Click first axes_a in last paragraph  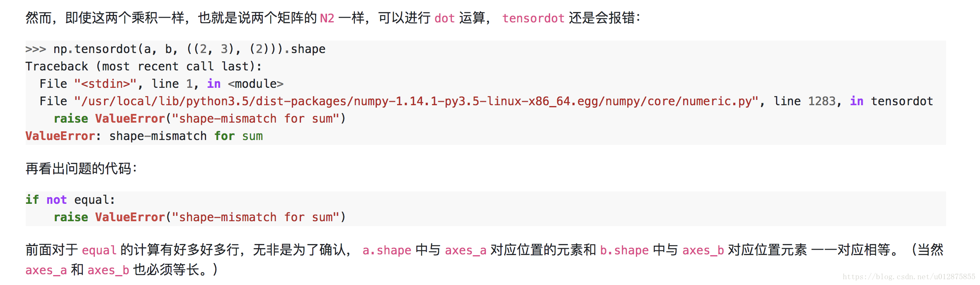pyautogui.click(x=465, y=250)
